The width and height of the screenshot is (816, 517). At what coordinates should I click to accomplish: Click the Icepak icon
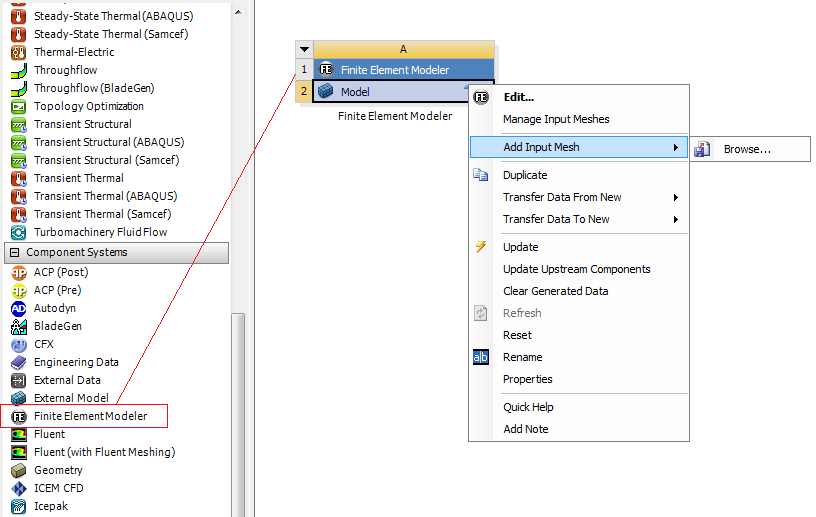(18, 507)
